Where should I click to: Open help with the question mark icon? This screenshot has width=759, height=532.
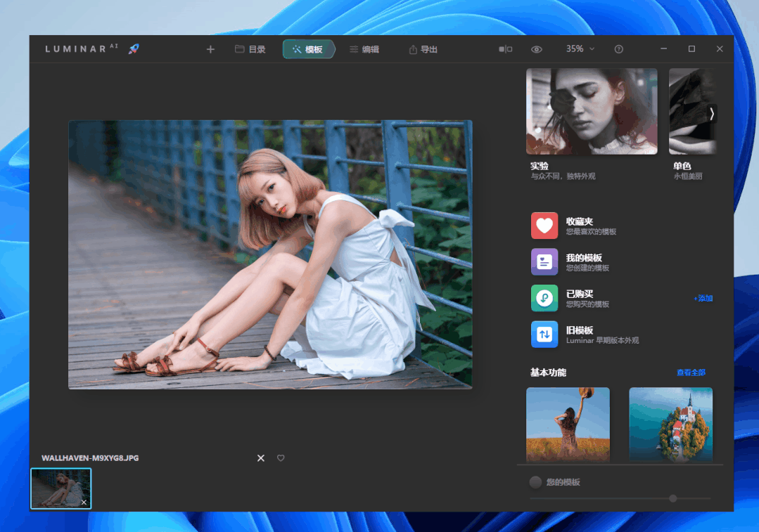pos(618,49)
